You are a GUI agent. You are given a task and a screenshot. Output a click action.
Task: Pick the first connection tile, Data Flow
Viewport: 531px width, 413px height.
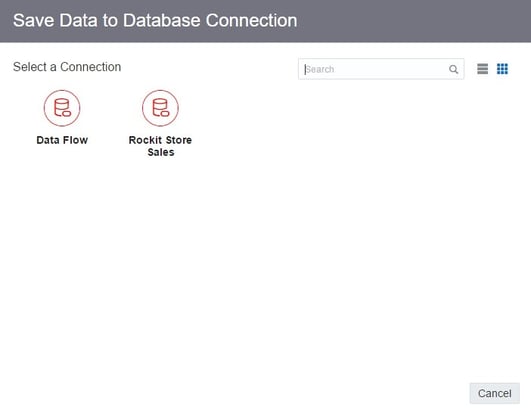pos(62,117)
